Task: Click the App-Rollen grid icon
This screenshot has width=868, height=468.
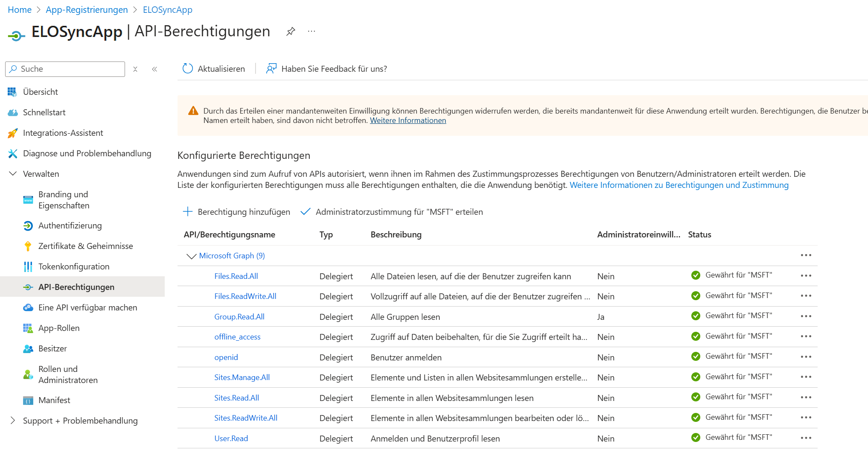Action: [28, 328]
